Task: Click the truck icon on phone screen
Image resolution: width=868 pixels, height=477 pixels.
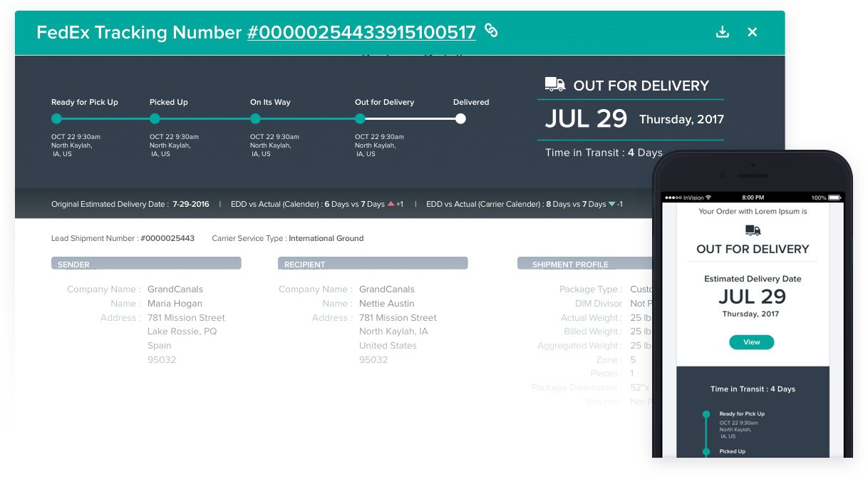Action: pyautogui.click(x=753, y=230)
